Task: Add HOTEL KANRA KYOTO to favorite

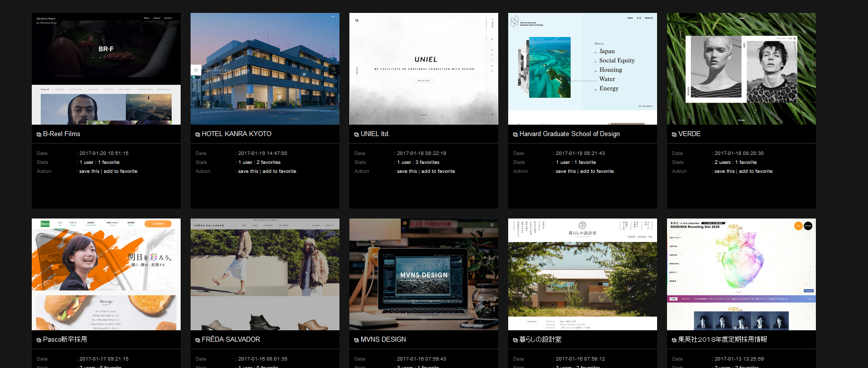Action: (x=279, y=171)
